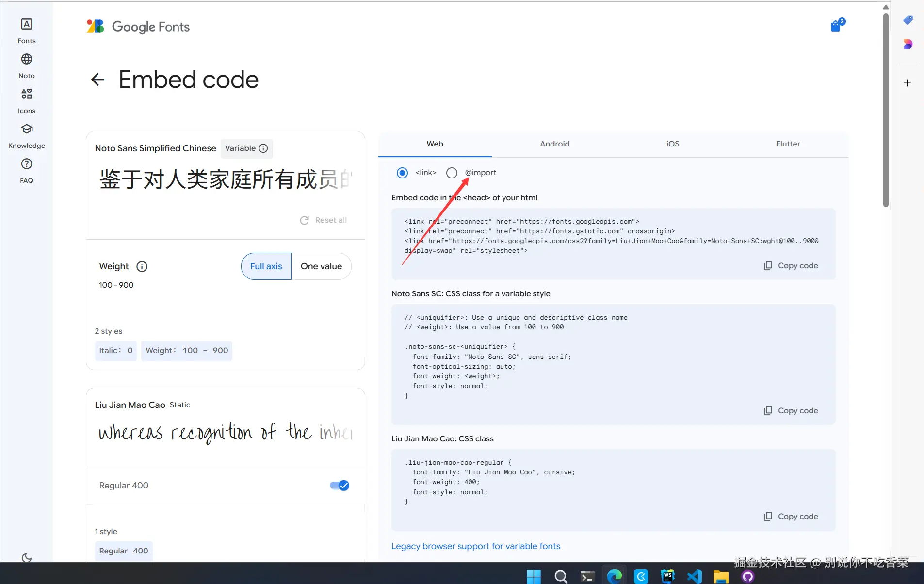Screen dimensions: 924x584
Task: Open the gradient D-shaped app in Edge sidebar
Action: point(908,44)
